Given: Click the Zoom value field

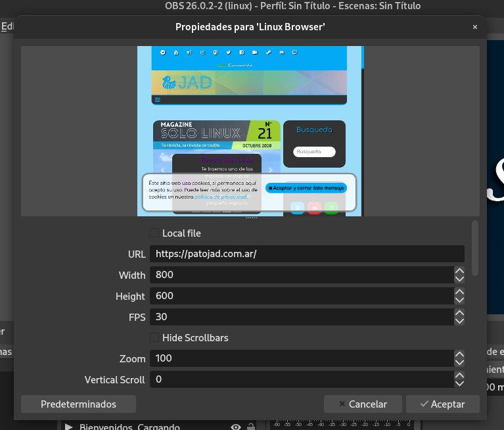Looking at the screenshot, I should tap(302, 358).
